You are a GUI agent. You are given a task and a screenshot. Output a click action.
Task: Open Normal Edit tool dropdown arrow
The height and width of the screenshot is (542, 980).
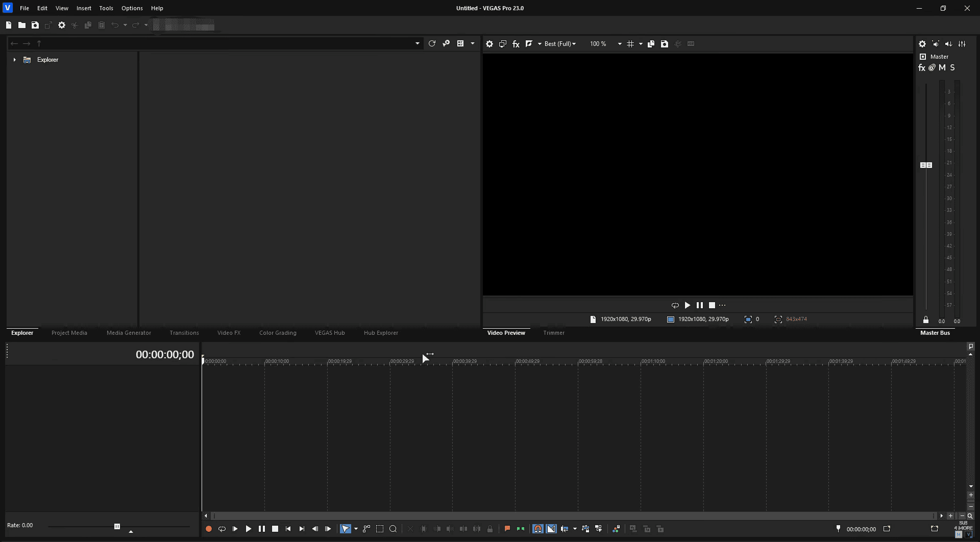pyautogui.click(x=356, y=529)
